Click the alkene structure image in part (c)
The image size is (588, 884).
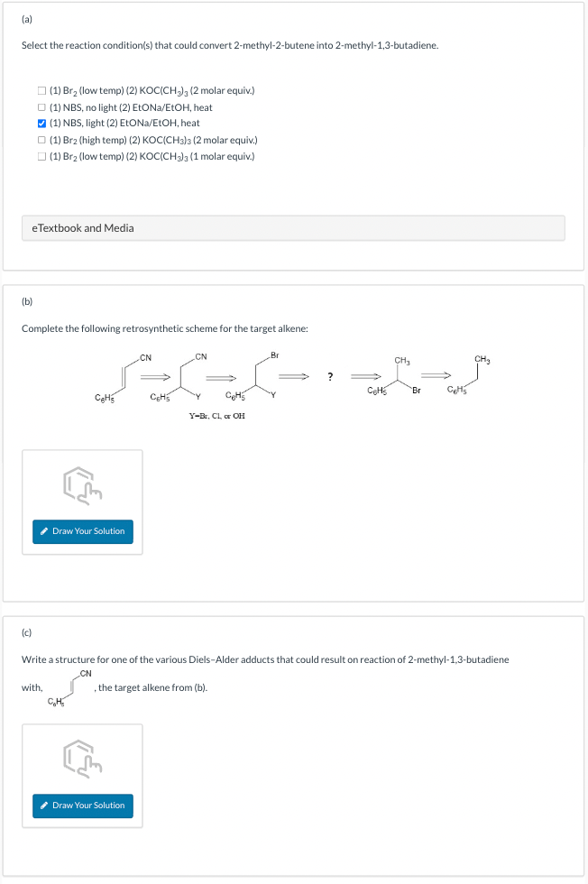pos(70,687)
